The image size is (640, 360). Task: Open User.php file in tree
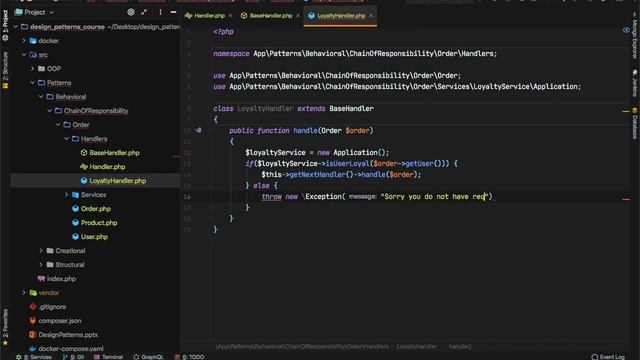tap(94, 237)
